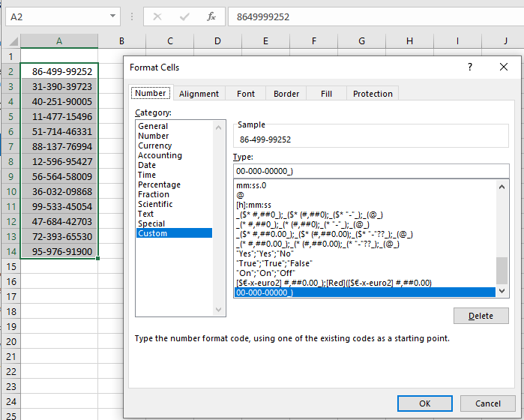The height and width of the screenshot is (420, 524).
Task: Select the Custom category
Action: pyautogui.click(x=174, y=233)
